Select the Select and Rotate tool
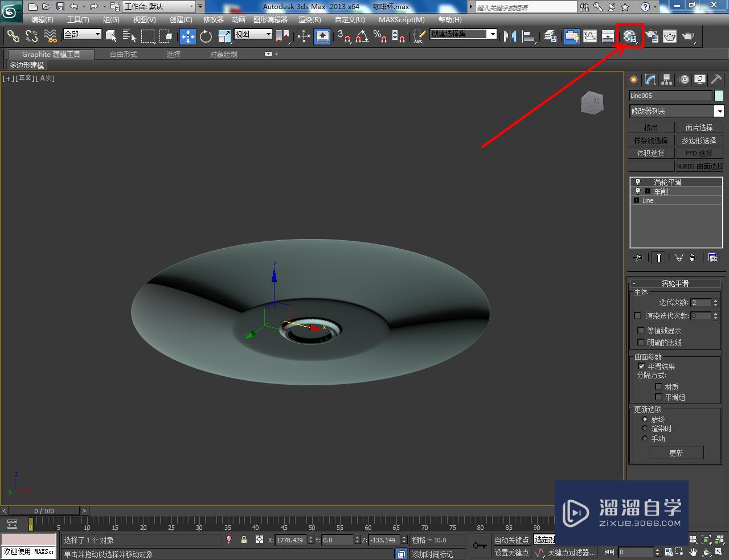The width and height of the screenshot is (729, 560). pos(206,36)
